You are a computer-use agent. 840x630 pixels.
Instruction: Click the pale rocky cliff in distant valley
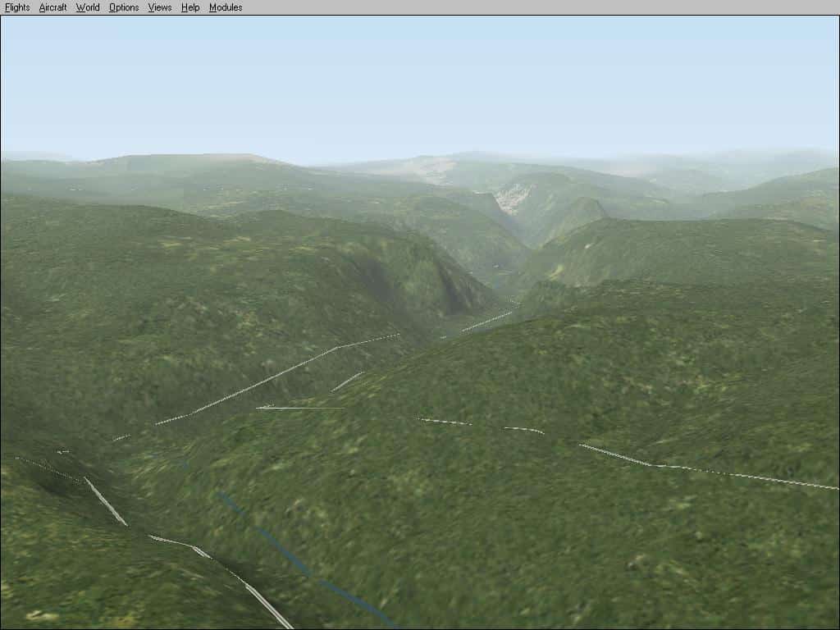[514, 197]
